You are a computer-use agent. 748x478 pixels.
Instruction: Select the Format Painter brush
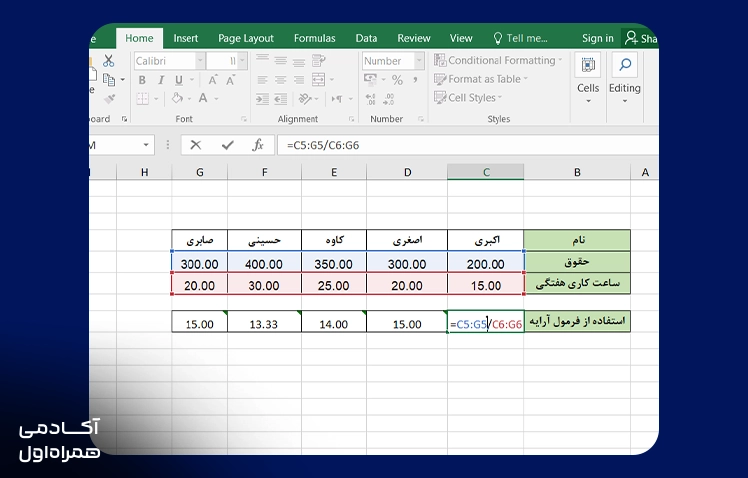coord(109,99)
